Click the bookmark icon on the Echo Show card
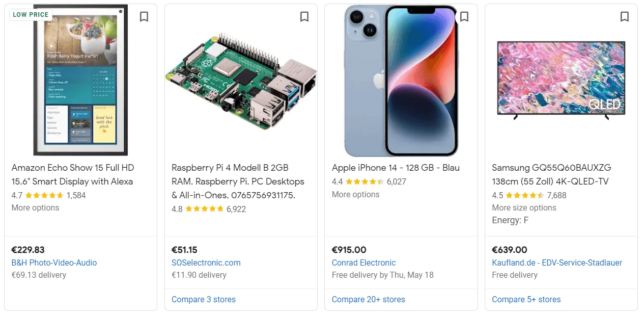Image resolution: width=644 pixels, height=315 pixels. [x=144, y=17]
